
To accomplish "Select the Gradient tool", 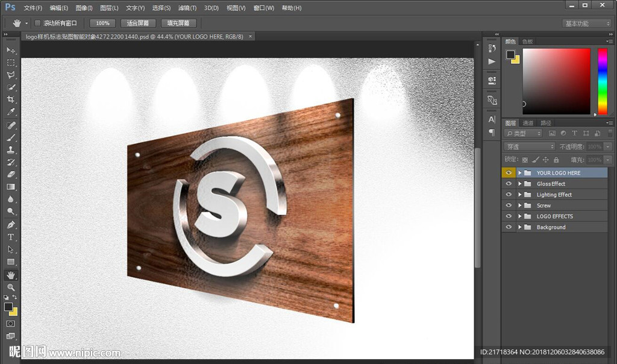I will [x=11, y=187].
